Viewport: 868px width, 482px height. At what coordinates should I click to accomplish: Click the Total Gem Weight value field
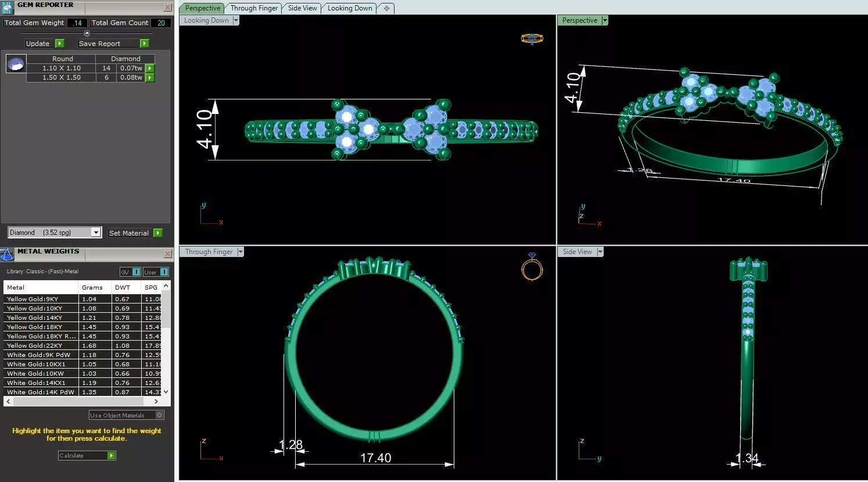[x=77, y=23]
